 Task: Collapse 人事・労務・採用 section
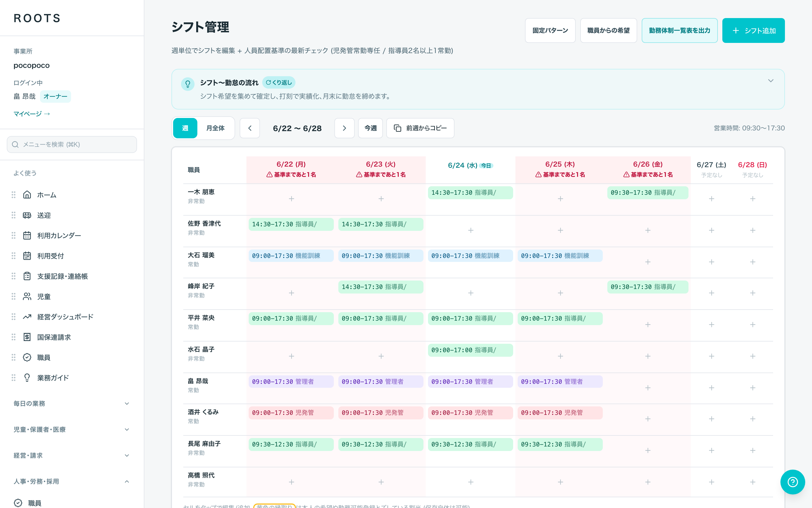coord(72,481)
